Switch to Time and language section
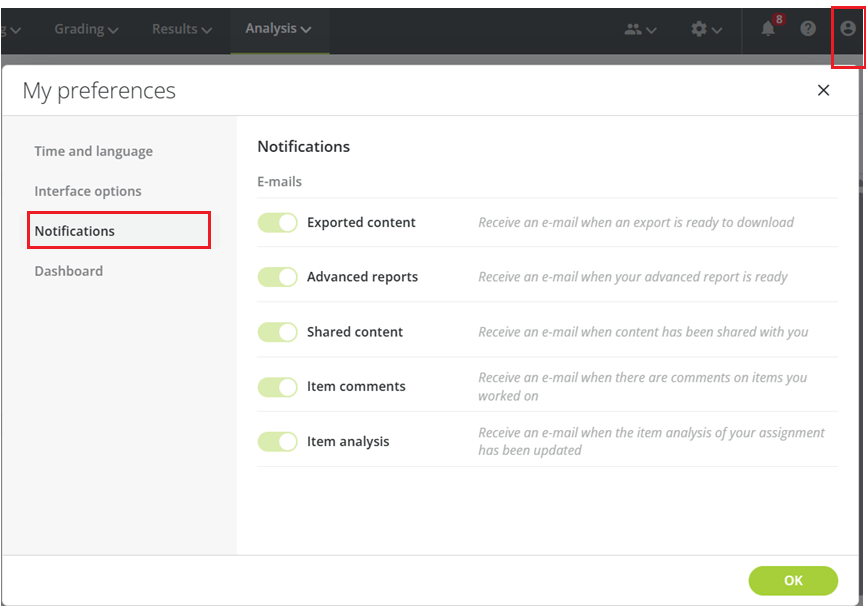867x606 pixels. [x=93, y=151]
